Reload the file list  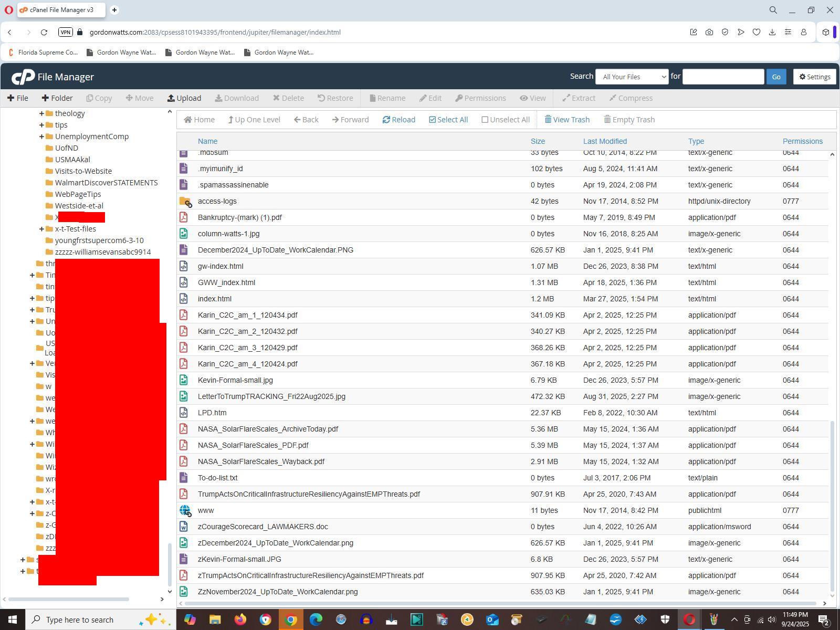click(x=399, y=120)
